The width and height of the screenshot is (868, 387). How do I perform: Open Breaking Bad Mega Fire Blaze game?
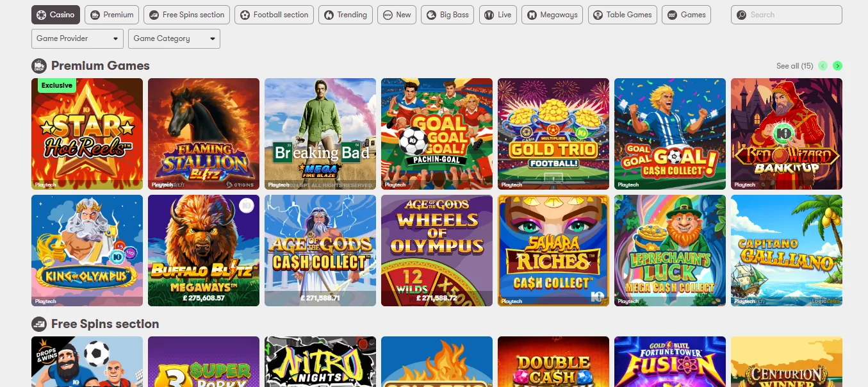point(320,134)
